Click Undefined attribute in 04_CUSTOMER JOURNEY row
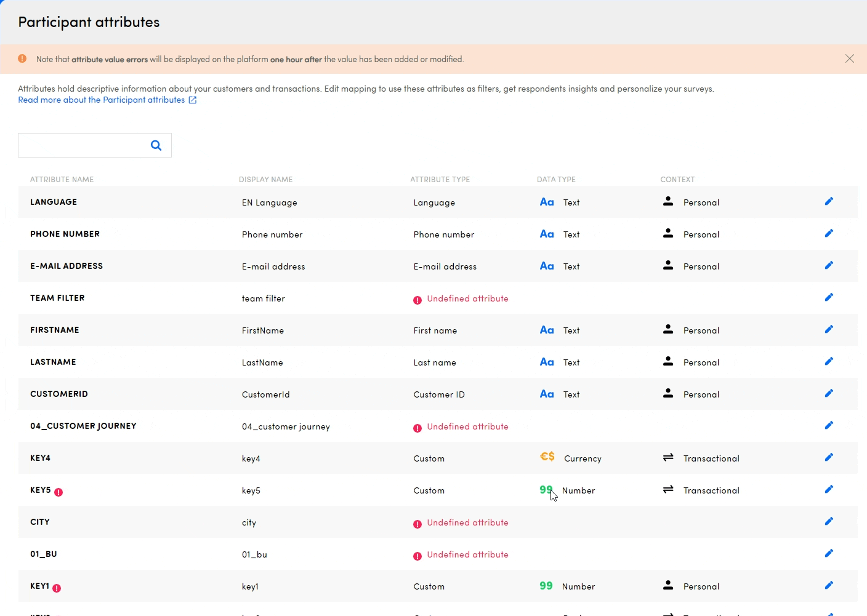Image resolution: width=867 pixels, height=616 pixels. point(467,426)
